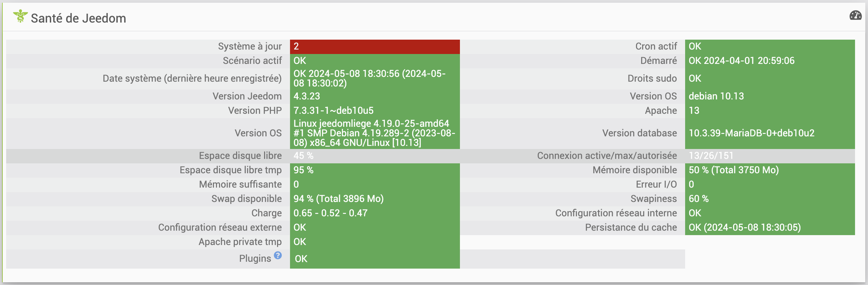Image resolution: width=868 pixels, height=285 pixels.
Task: Click the Version database MariaDB value
Action: (x=751, y=133)
